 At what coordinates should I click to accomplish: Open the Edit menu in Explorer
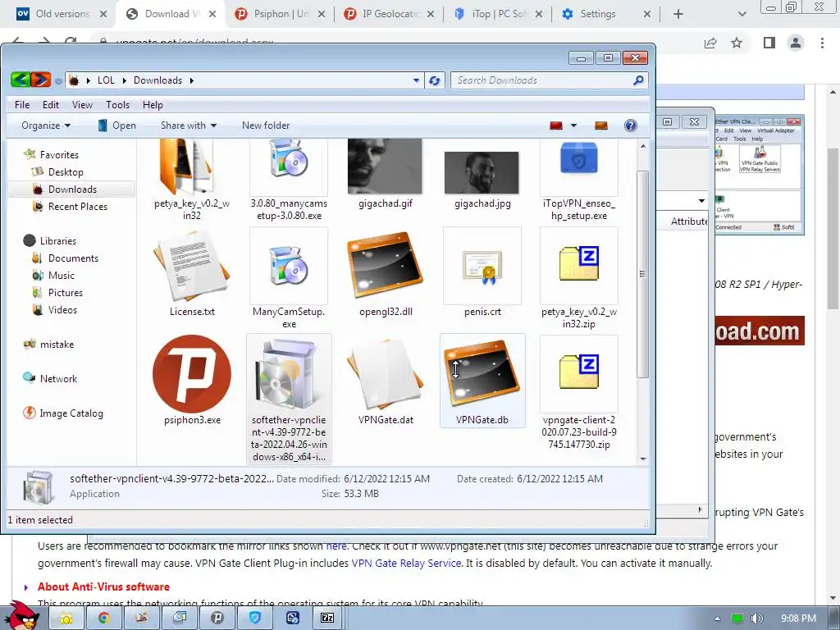(x=51, y=105)
